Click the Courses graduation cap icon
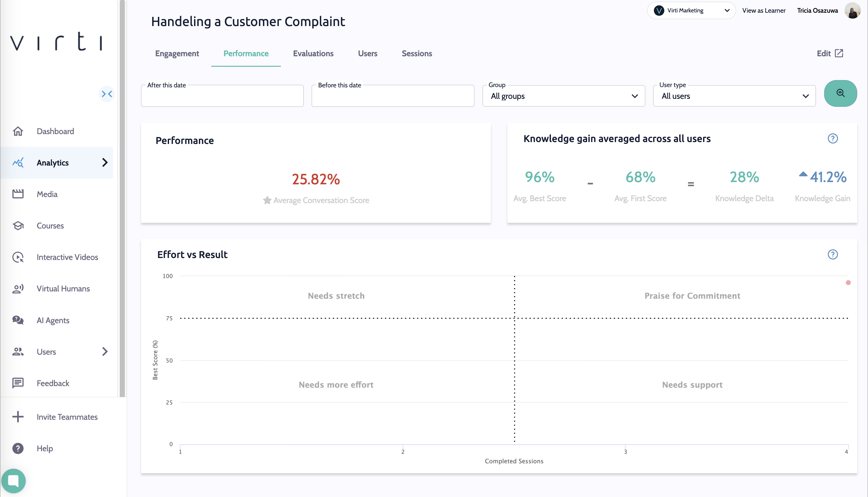Image resolution: width=868 pixels, height=497 pixels. coord(18,226)
